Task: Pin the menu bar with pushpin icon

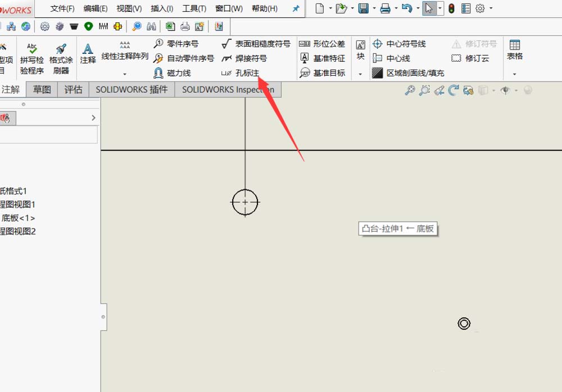Action: point(296,8)
